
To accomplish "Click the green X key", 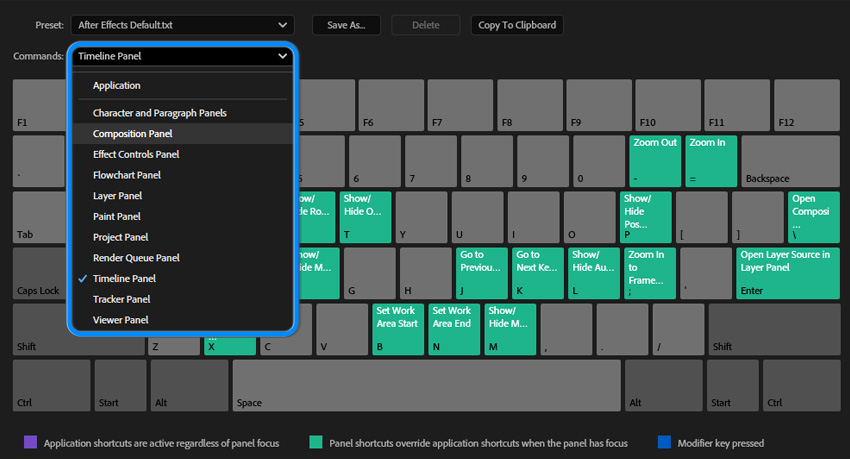I will point(230,346).
